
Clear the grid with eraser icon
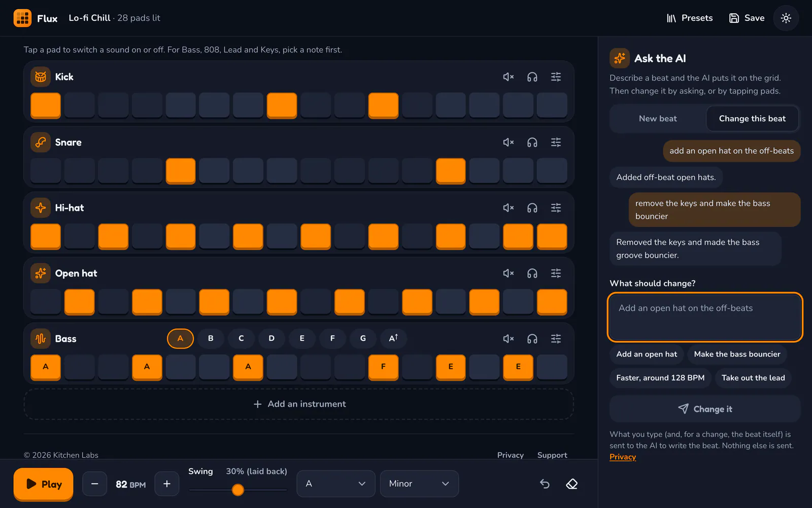click(572, 484)
